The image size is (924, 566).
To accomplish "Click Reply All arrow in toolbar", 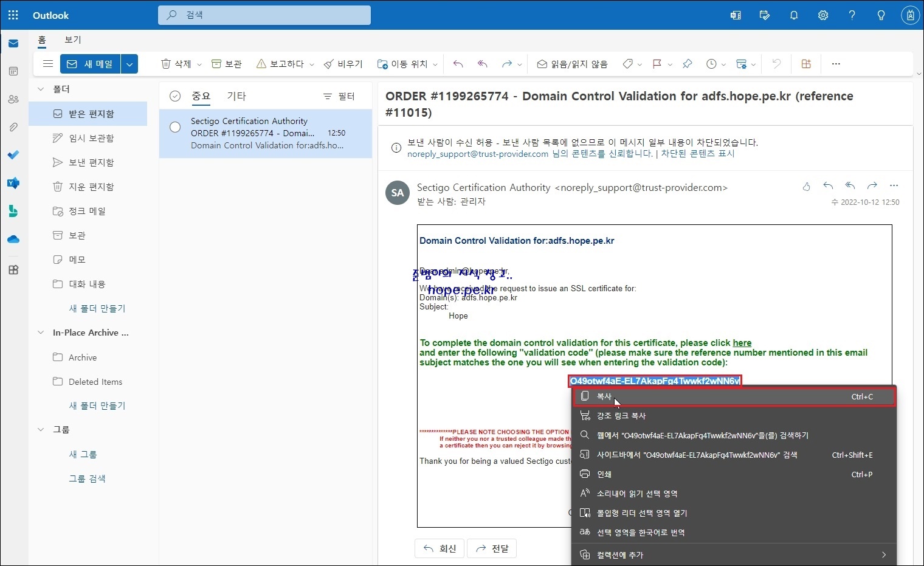I will point(483,64).
